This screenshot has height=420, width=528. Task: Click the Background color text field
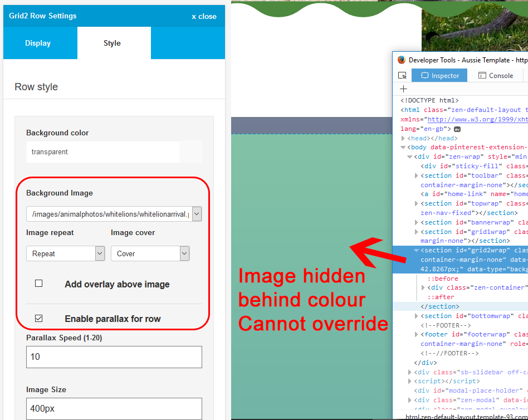point(103,152)
